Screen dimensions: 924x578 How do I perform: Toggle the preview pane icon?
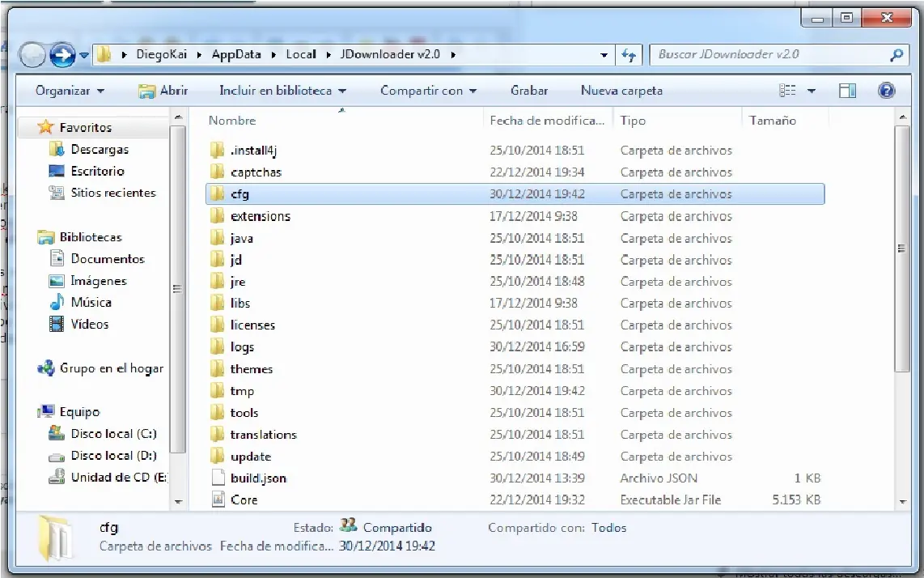click(x=847, y=91)
